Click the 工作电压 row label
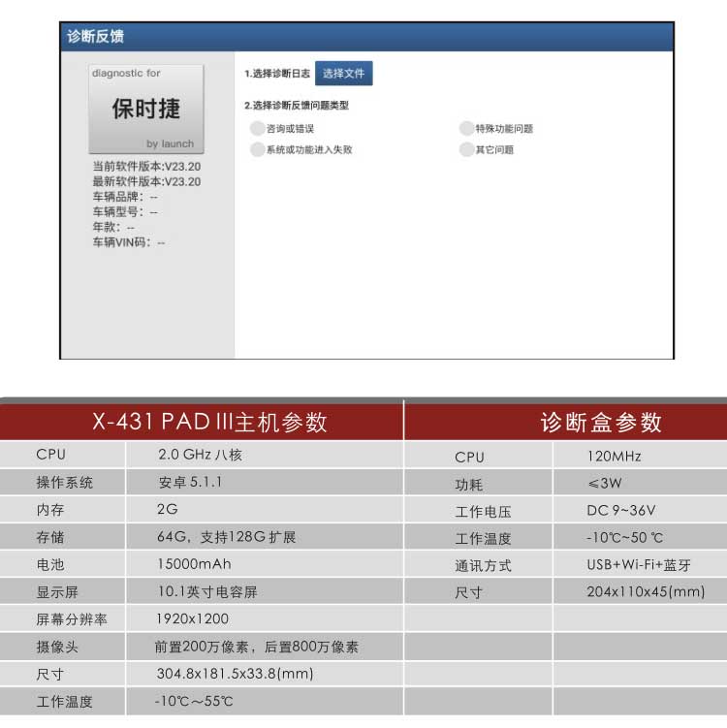This screenshot has width=727, height=728. [x=484, y=512]
